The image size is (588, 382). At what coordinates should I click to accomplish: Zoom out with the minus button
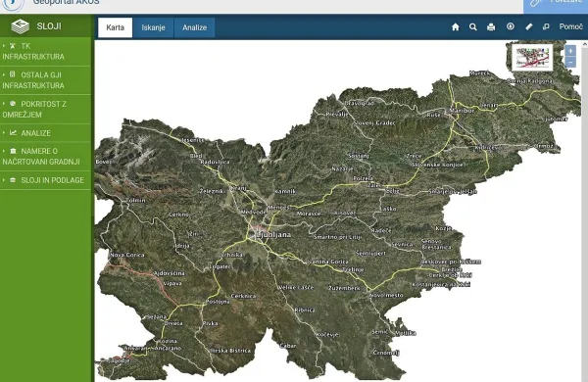pyautogui.click(x=570, y=62)
